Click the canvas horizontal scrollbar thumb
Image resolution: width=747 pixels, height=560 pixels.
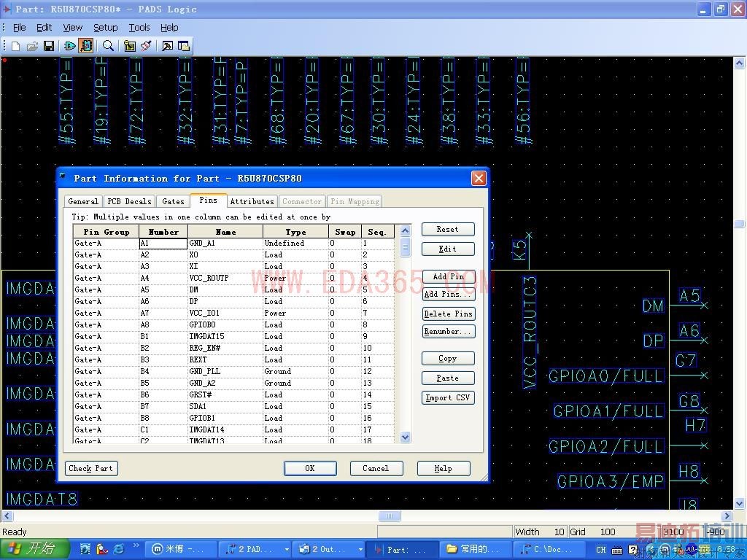pyautogui.click(x=390, y=516)
